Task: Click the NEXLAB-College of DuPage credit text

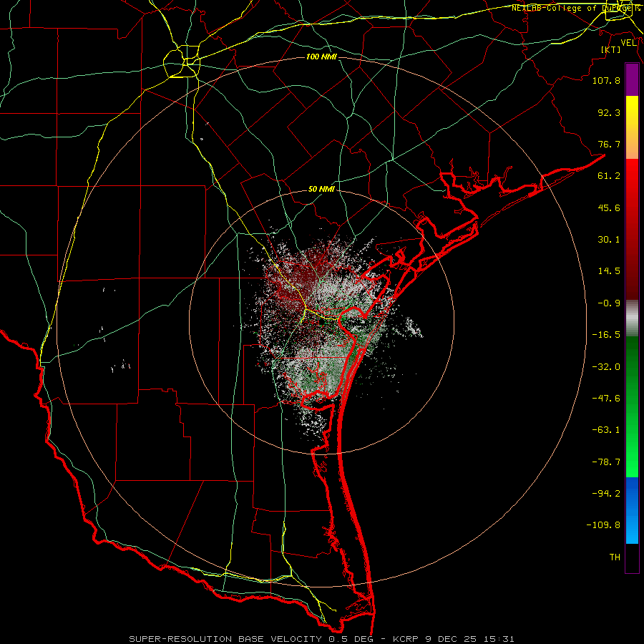Action: [x=575, y=8]
